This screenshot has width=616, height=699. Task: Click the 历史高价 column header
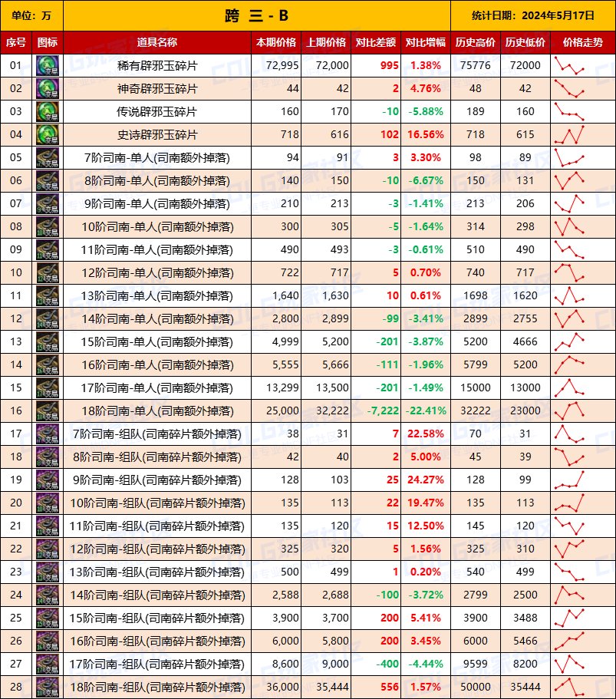(x=476, y=42)
